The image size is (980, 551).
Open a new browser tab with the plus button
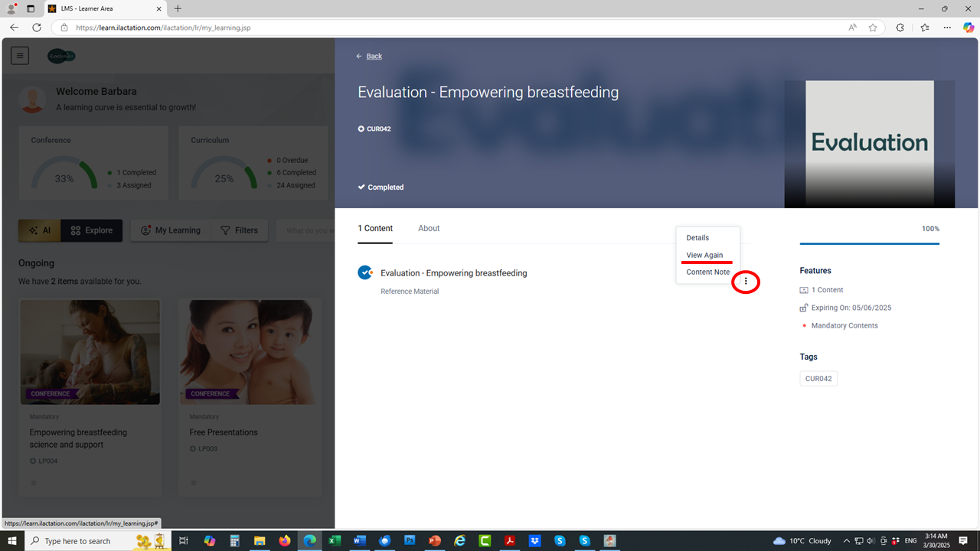[x=178, y=8]
